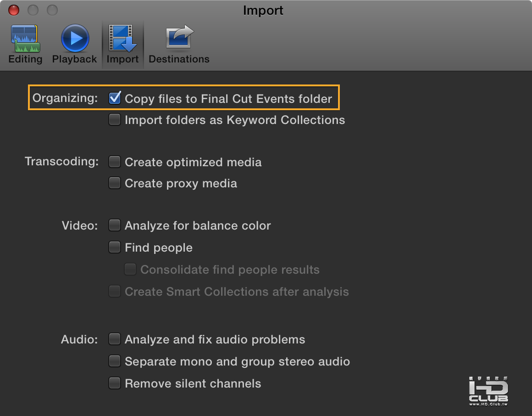Image resolution: width=532 pixels, height=416 pixels.
Task: Tick the Create optimized media checkbox
Action: click(115, 162)
